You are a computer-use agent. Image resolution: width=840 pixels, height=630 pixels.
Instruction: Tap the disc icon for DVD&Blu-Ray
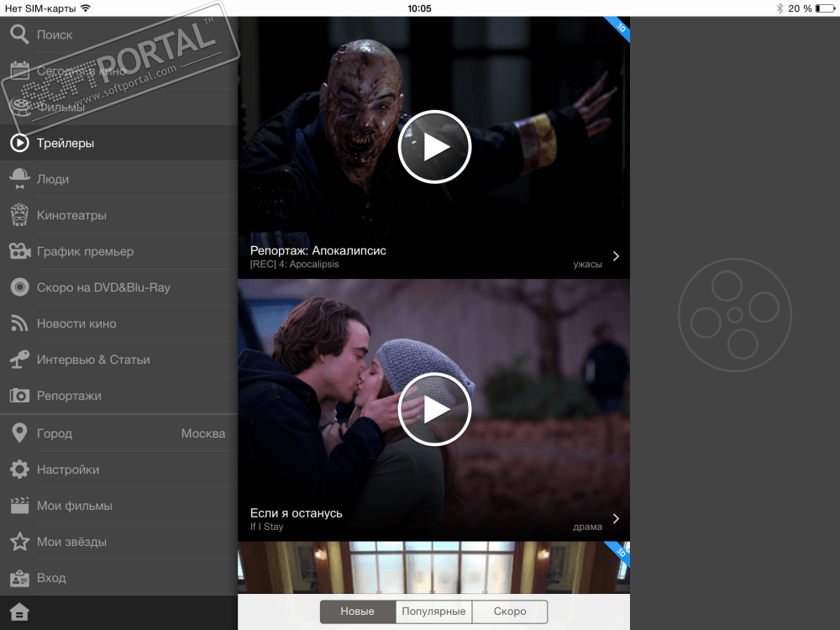[x=20, y=287]
